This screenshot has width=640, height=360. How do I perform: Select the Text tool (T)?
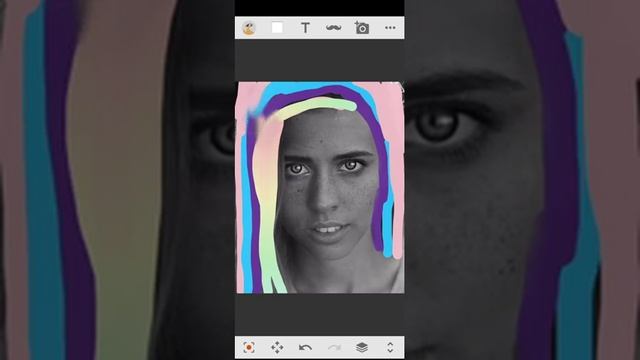305,28
